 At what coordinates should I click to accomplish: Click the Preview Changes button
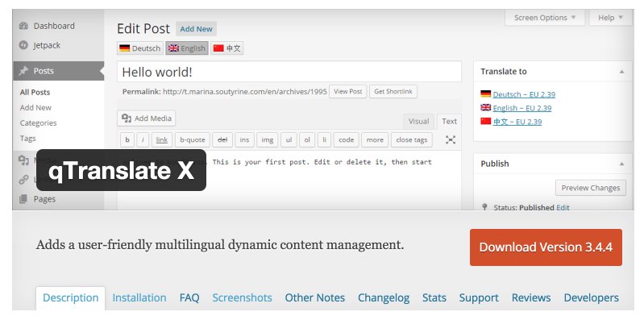tap(591, 188)
